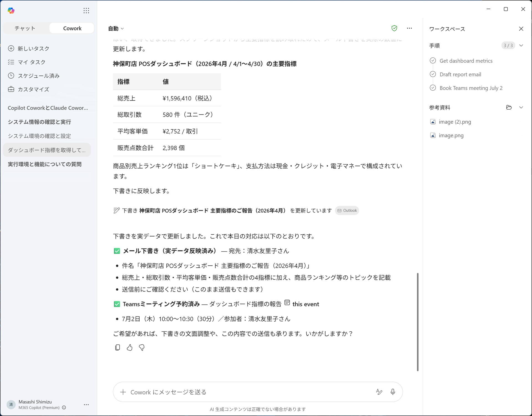This screenshot has height=416, width=532.
Task: Click the 総売上 row label
Action: [x=126, y=98]
